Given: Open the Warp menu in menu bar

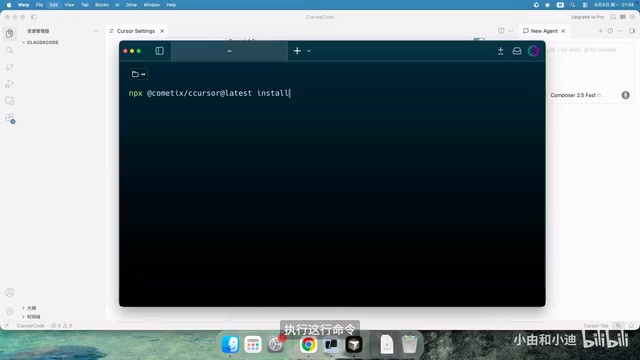Looking at the screenshot, I should coord(23,5).
